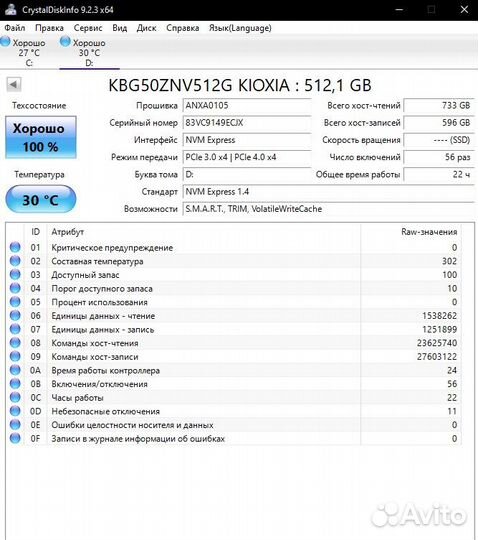
Task: Click status icon of Критическое предупреждение row
Action: click(15, 247)
